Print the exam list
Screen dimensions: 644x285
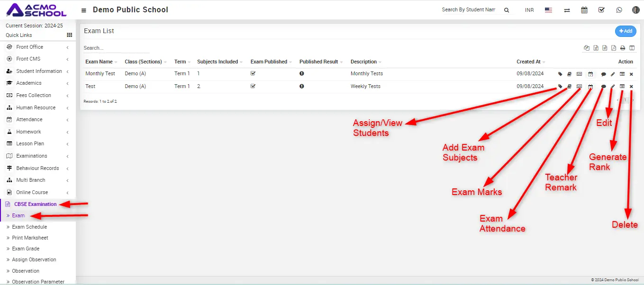click(x=623, y=48)
